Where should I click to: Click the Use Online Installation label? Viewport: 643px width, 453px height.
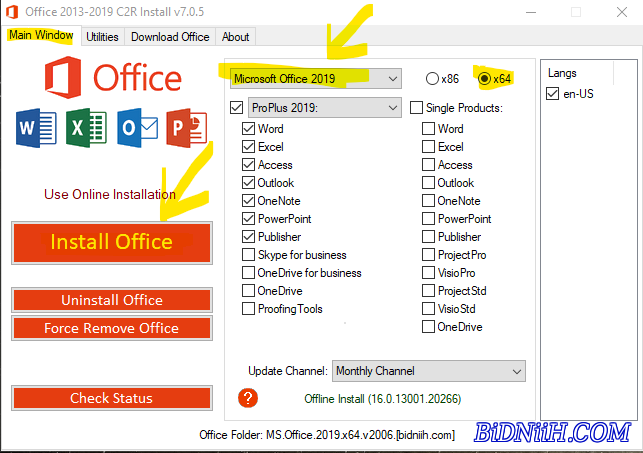(110, 194)
